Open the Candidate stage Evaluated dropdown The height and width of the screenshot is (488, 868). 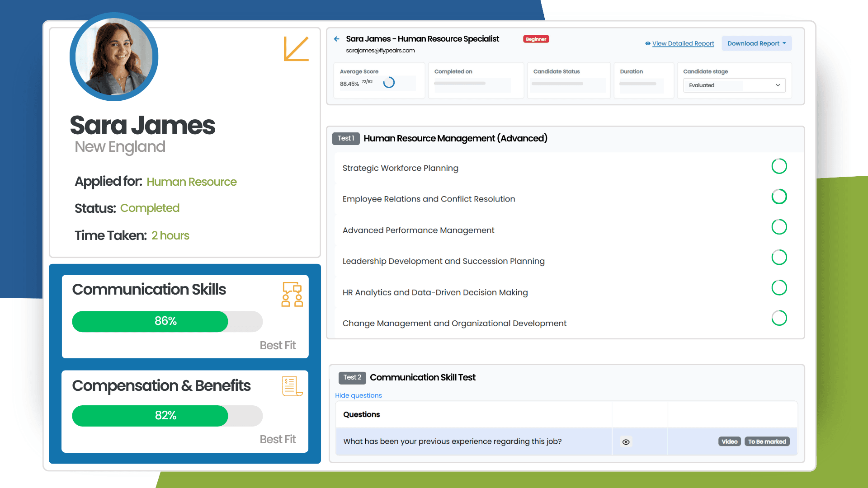pos(733,85)
